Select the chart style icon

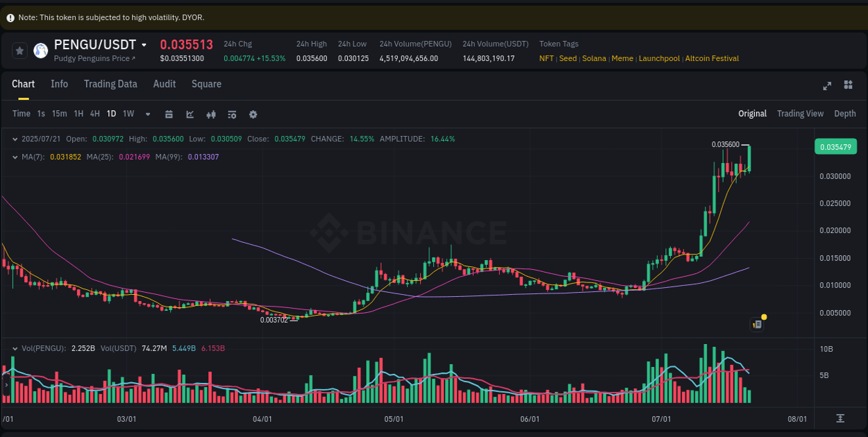click(190, 114)
